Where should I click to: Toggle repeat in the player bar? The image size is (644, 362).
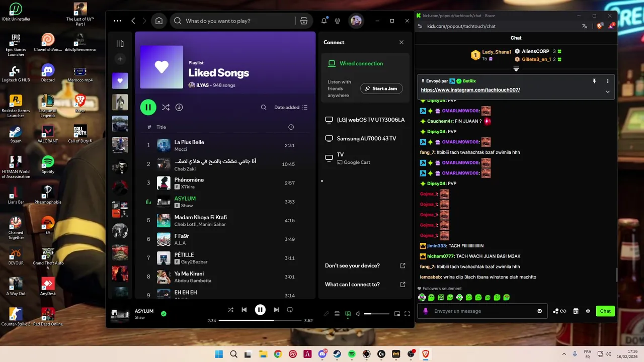[290, 310]
